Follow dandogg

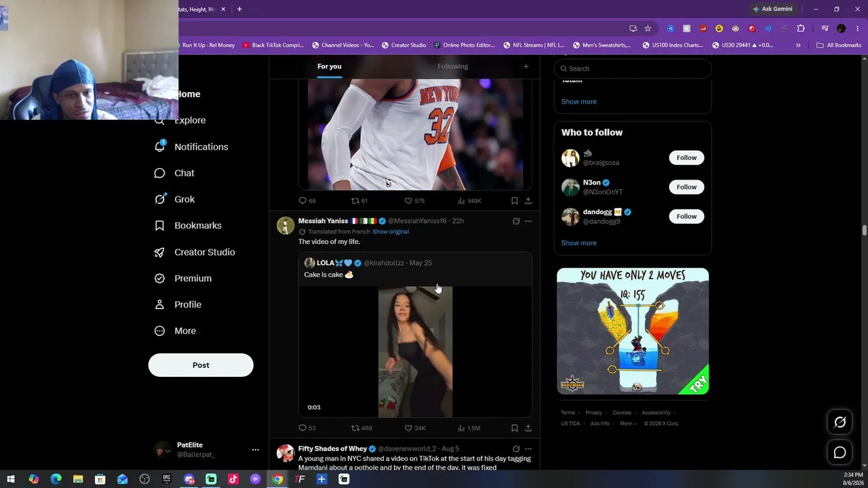[686, 216]
